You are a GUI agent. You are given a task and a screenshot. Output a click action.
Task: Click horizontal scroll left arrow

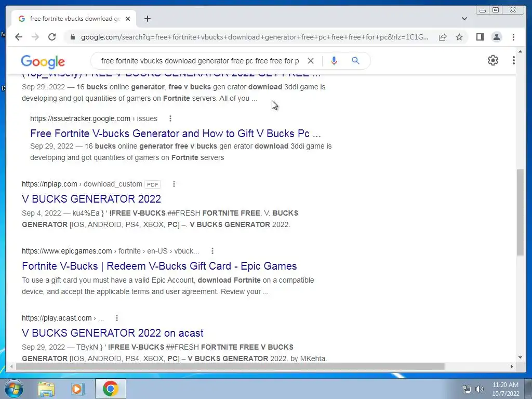pos(11,366)
